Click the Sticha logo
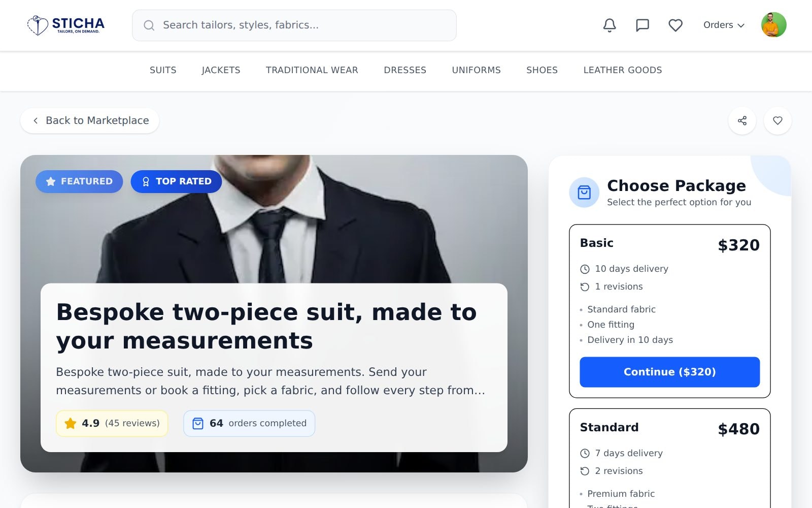 (66, 25)
